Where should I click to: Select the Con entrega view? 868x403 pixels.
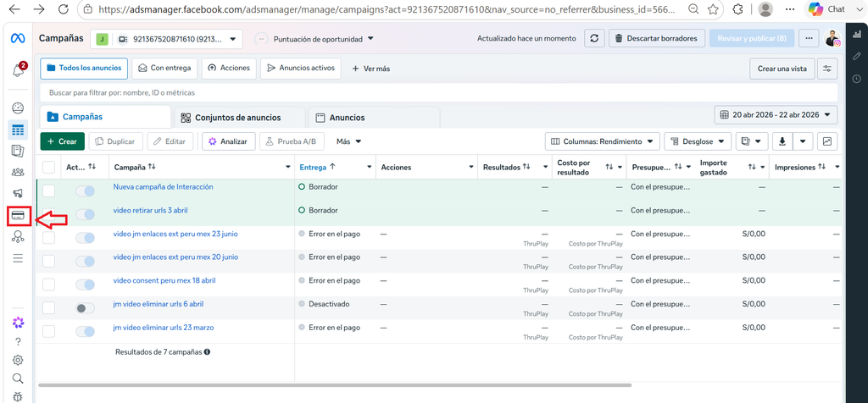pyautogui.click(x=165, y=68)
